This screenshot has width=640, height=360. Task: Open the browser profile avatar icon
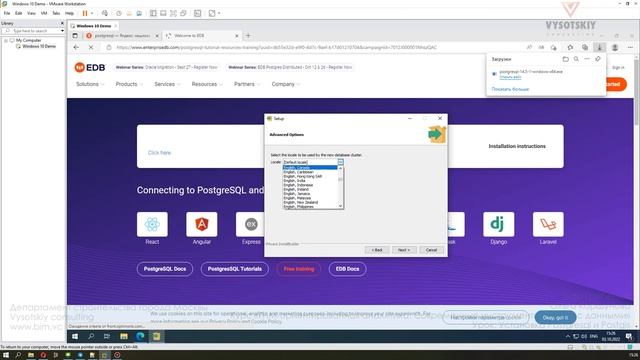[615, 47]
